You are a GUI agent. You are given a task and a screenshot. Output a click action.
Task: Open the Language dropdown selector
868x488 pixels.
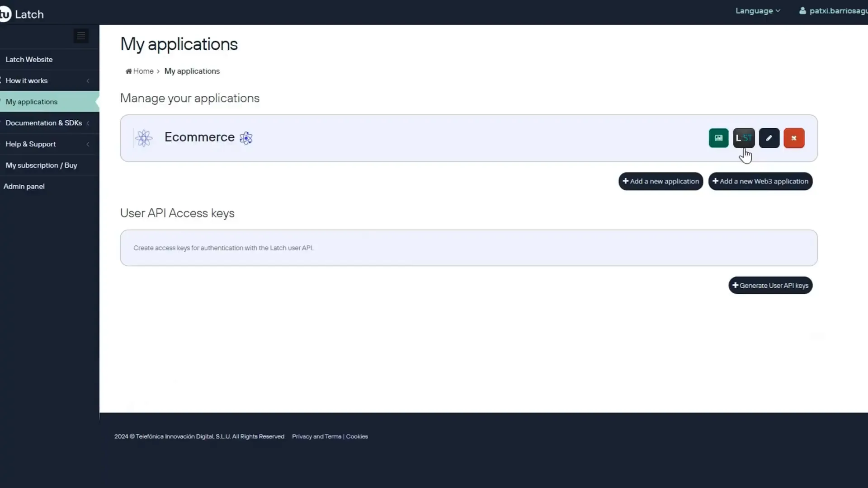pos(757,11)
